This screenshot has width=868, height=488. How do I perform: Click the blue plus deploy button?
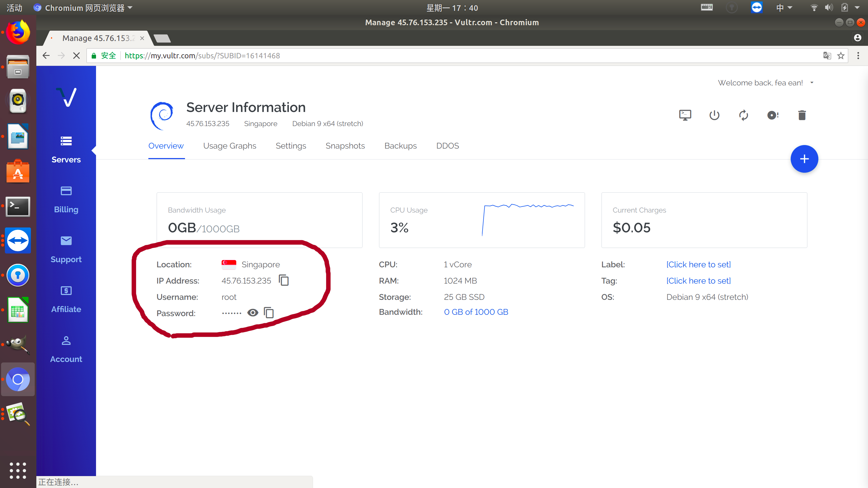click(x=804, y=159)
